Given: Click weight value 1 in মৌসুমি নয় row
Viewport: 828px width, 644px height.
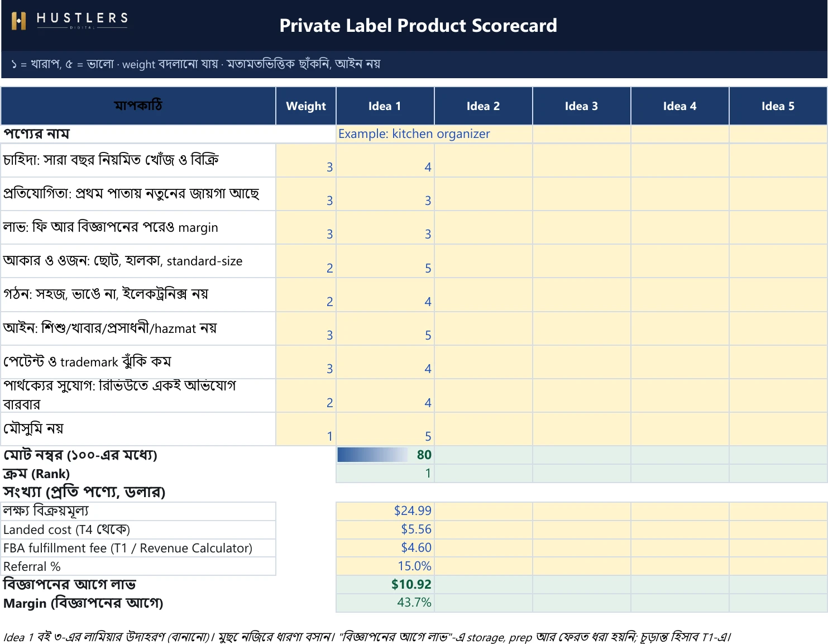Looking at the screenshot, I should tap(306, 429).
